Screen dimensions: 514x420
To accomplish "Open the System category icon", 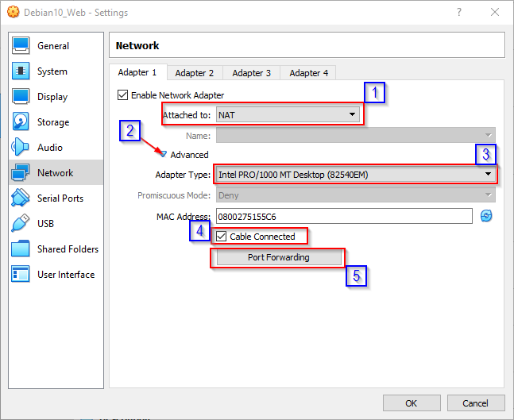I will pyautogui.click(x=21, y=71).
